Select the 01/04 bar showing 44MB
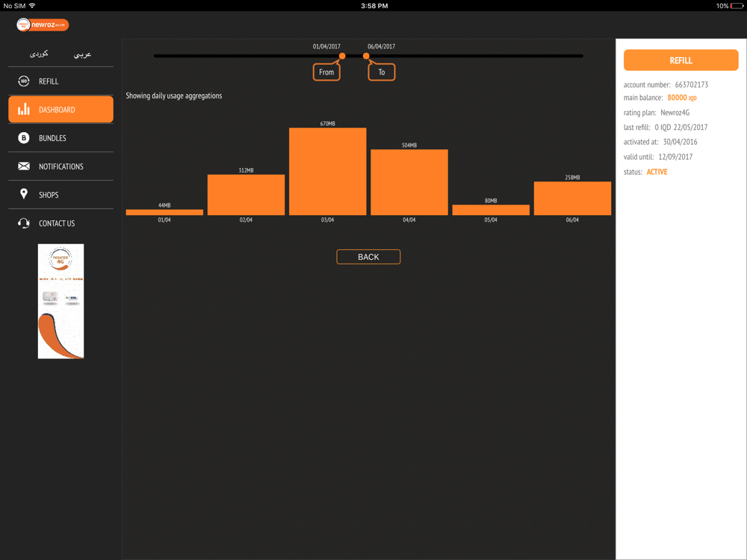Image resolution: width=747 pixels, height=560 pixels. 164,212
